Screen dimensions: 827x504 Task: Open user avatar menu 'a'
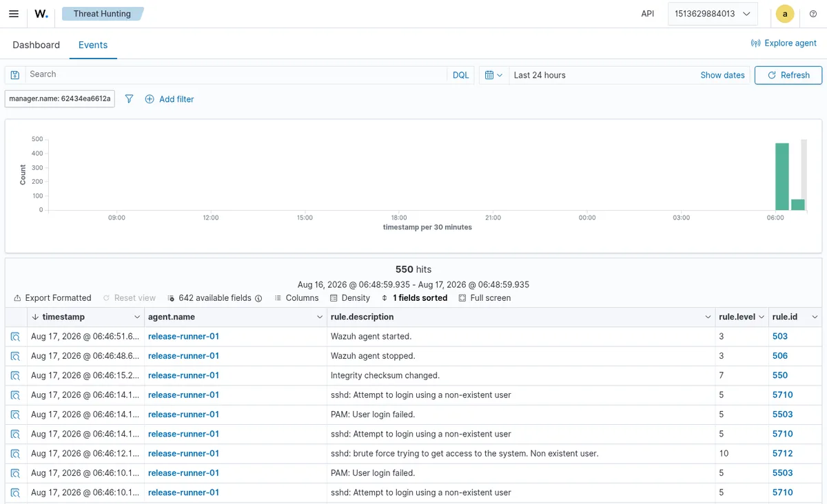[785, 14]
